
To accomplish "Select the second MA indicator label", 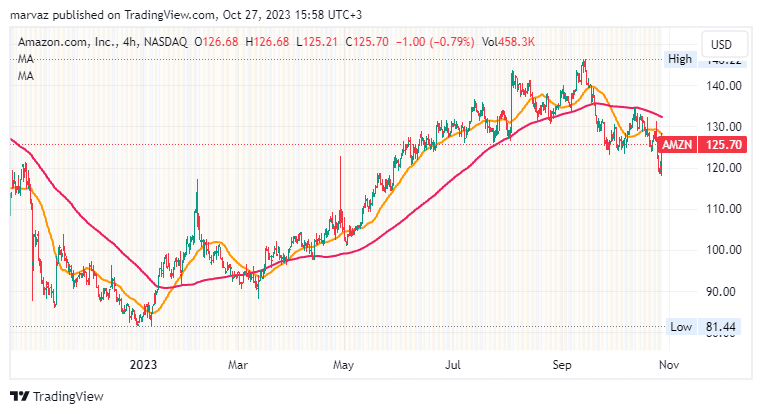I will click(26, 76).
